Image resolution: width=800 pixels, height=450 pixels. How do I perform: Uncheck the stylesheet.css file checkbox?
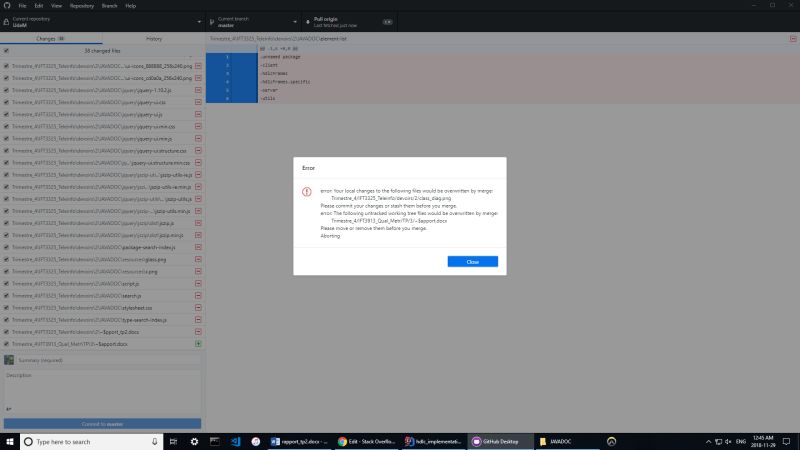[6, 308]
